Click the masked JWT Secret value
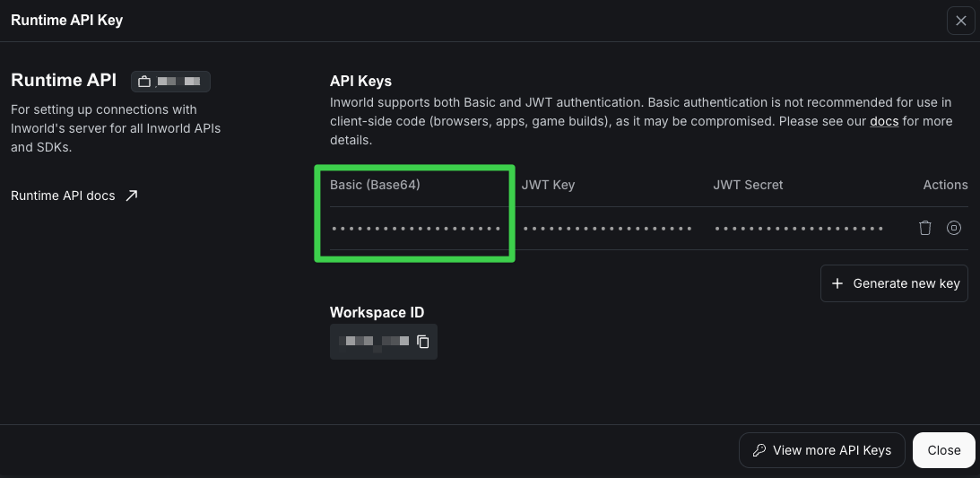This screenshot has width=980, height=478. click(x=799, y=229)
